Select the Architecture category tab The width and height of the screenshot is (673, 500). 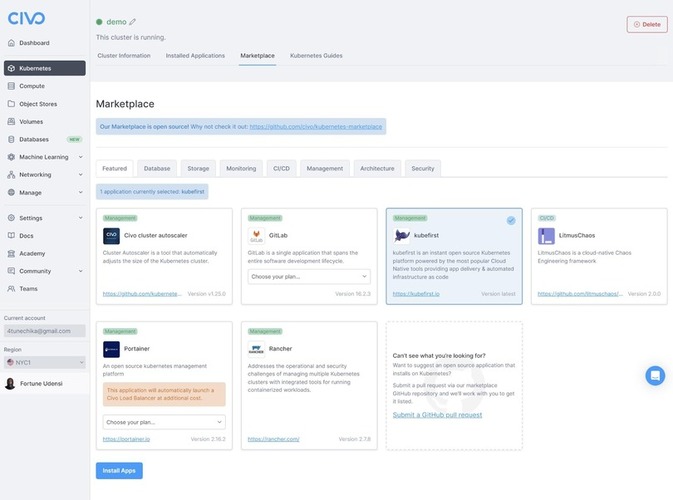coord(377,168)
